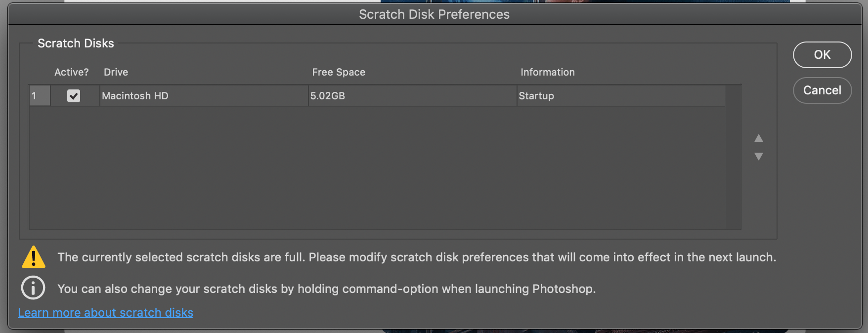Viewport: 868px width, 333px height.
Task: Click the down arrow to reorder scratch disks
Action: click(x=758, y=157)
